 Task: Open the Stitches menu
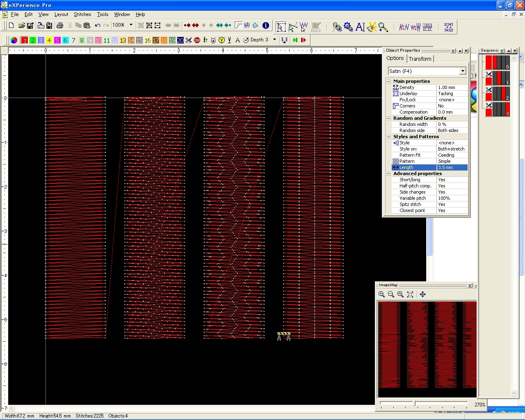tap(82, 14)
